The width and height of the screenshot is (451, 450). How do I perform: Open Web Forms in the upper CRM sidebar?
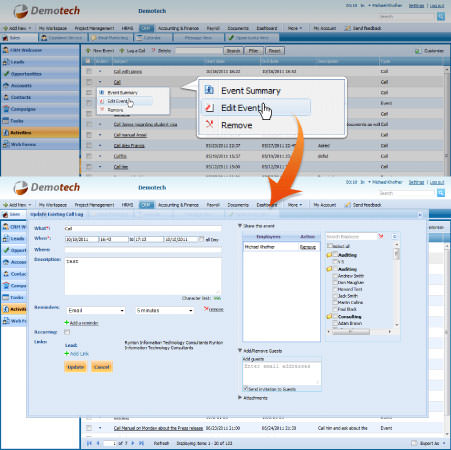click(40, 144)
